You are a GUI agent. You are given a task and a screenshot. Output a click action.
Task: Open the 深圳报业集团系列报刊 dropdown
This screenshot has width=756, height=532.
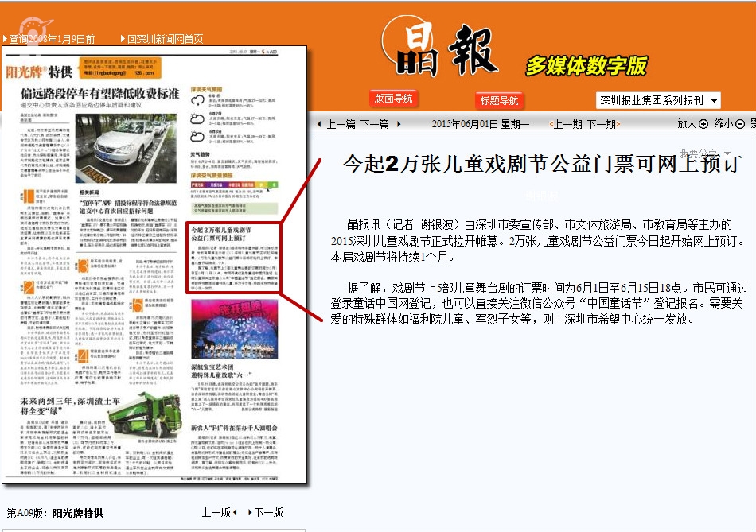[x=658, y=100]
